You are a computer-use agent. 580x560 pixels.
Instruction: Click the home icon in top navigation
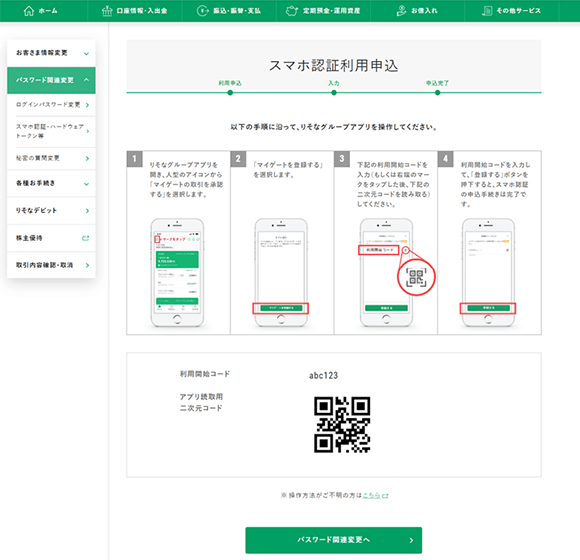click(28, 11)
